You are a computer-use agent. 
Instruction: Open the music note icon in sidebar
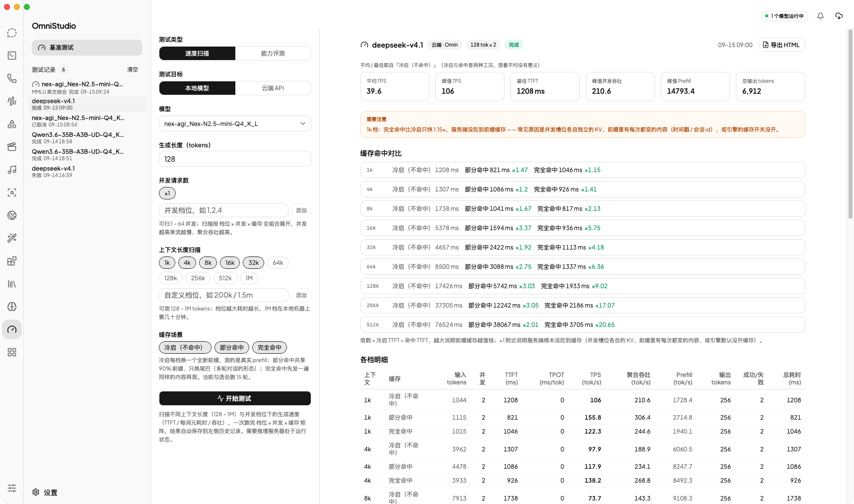pos(12,170)
